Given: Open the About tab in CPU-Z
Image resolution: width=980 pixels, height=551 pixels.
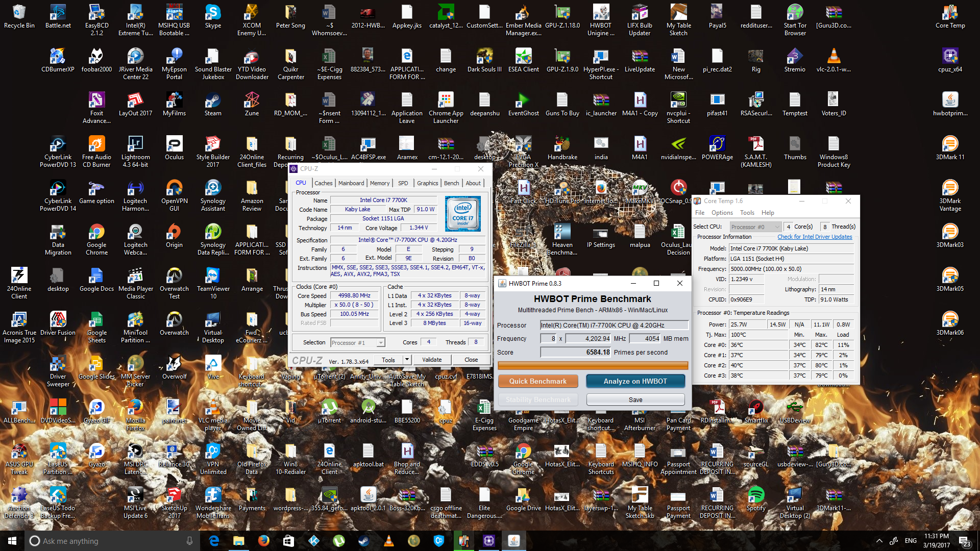Looking at the screenshot, I should pos(473,183).
